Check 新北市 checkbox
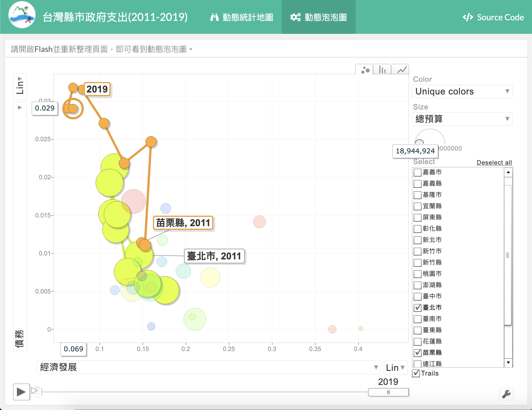Viewport: 532px width, 410px height. [418, 240]
